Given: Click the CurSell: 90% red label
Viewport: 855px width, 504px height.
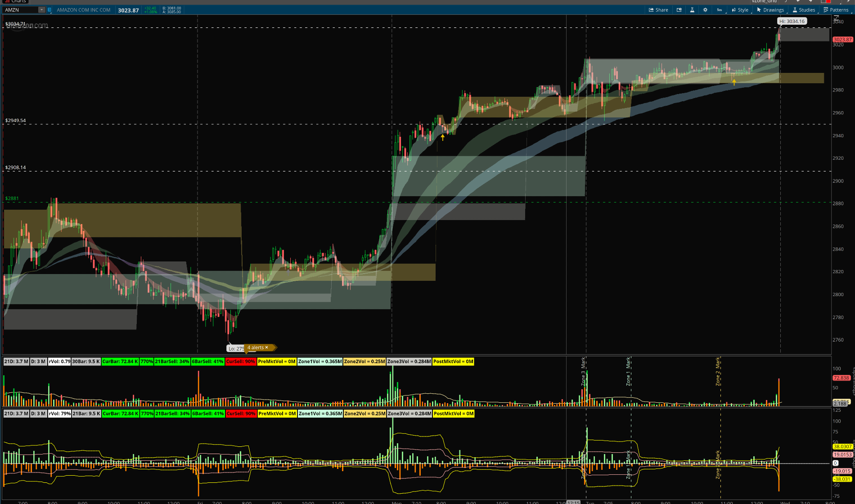Looking at the screenshot, I should 240,361.
